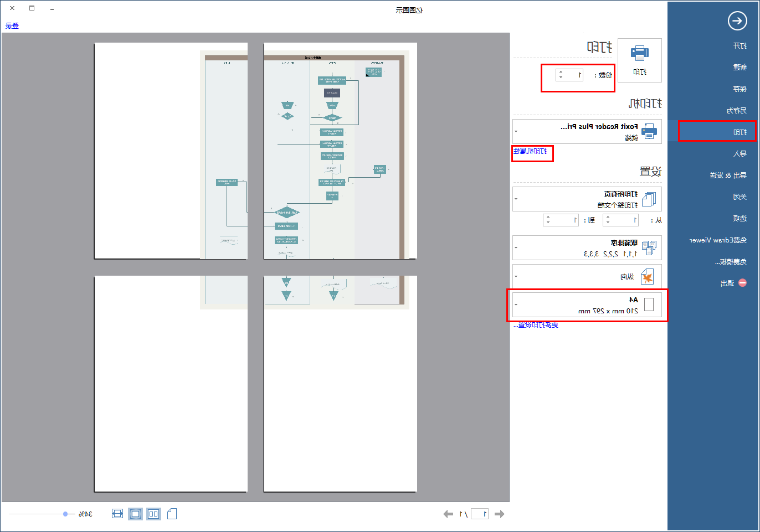Screen dimensions: 760x532
Task: Click the circled back arrow icon
Action: 737,21
